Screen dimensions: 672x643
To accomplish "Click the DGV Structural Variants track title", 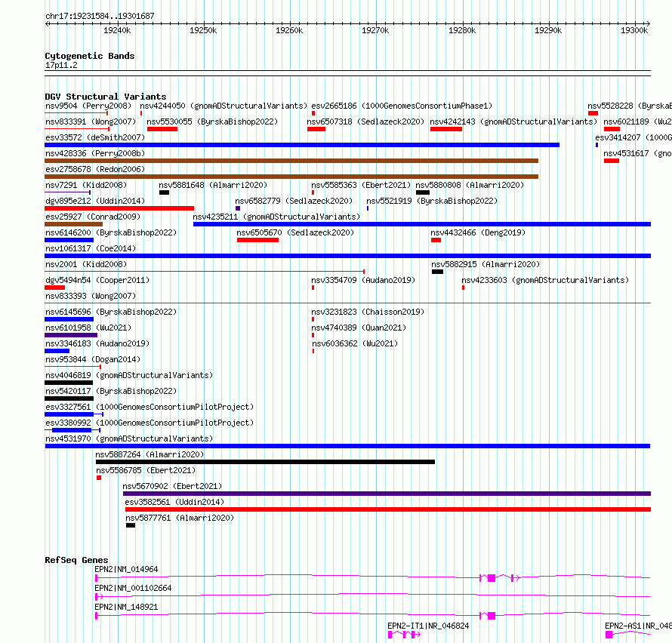I will 106,97.
